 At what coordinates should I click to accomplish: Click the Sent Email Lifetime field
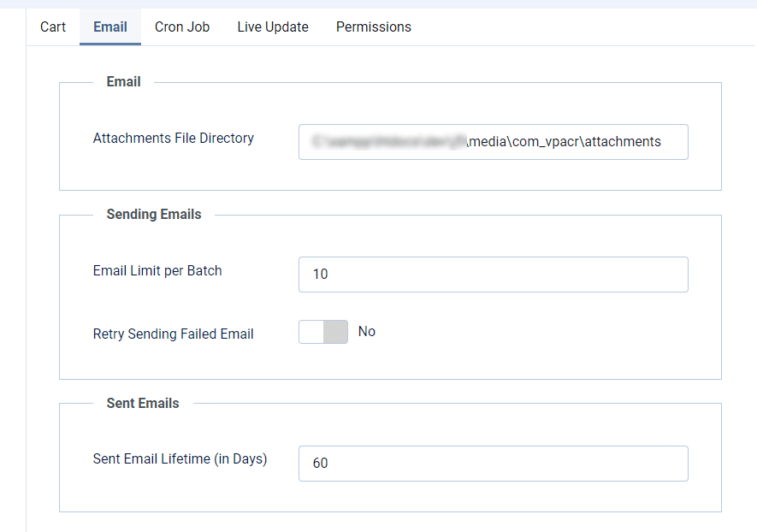click(494, 464)
